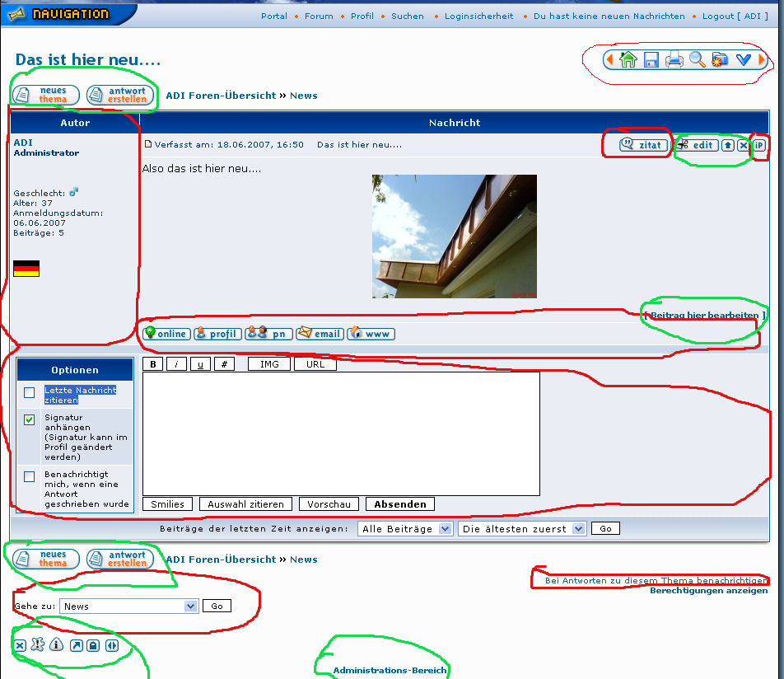The image size is (784, 679).
Task: Open the 'Alle Beiträge' dropdown
Action: click(x=405, y=529)
